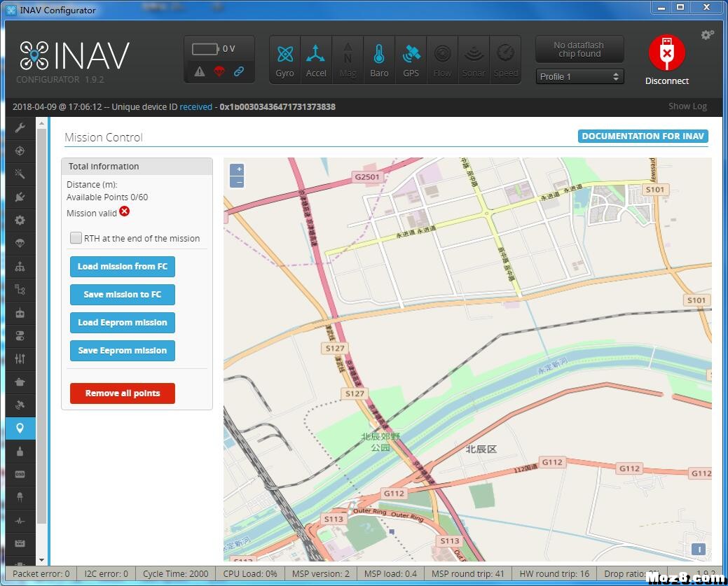Click the Cycle Time: 2000 status entry
The height and width of the screenshot is (586, 728).
[175, 573]
